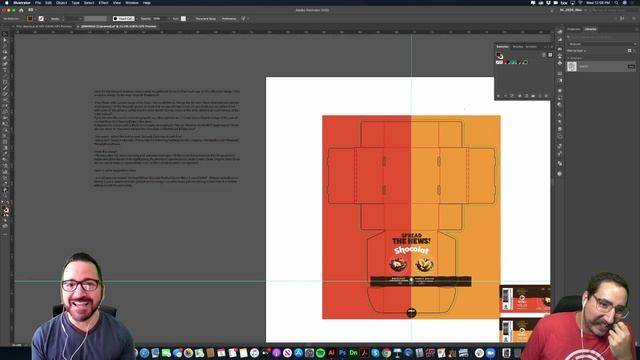
Task: Select the Lasso tool
Action: [x=5, y=52]
